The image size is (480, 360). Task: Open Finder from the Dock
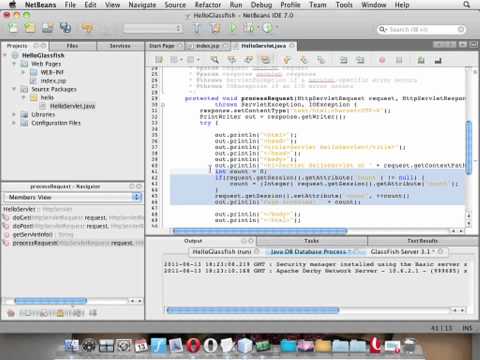[72, 345]
